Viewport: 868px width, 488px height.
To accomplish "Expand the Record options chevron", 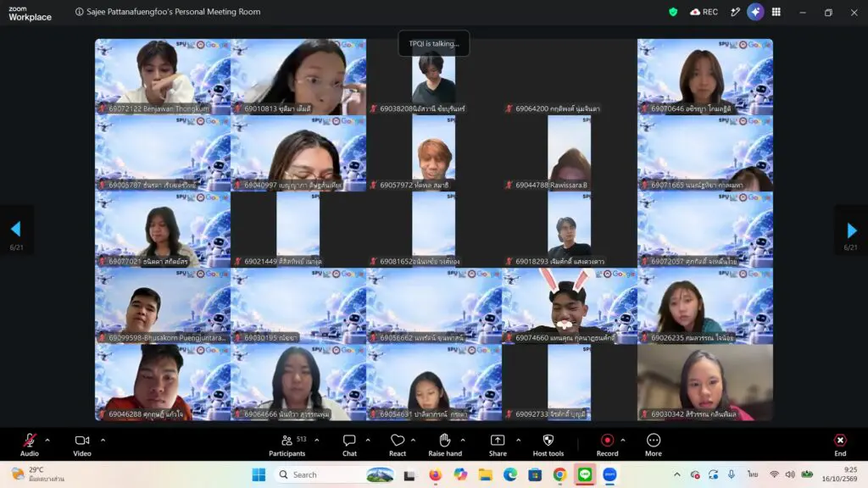I will coord(623,441).
